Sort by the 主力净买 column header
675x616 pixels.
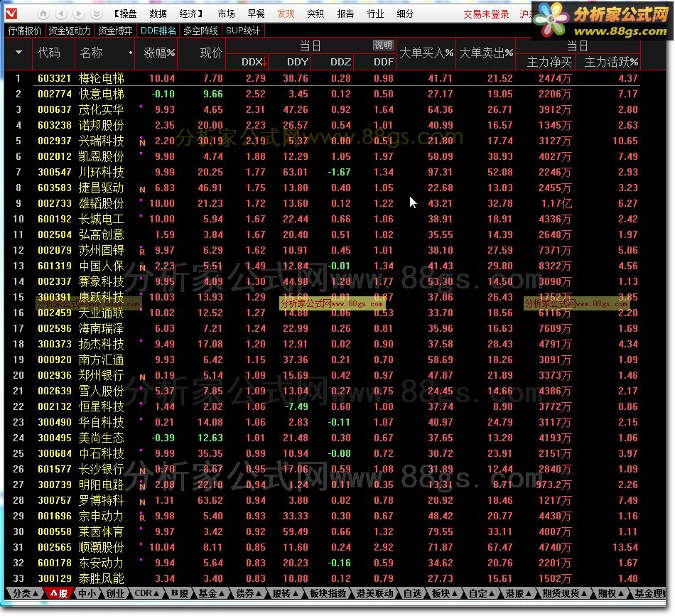pos(549,62)
